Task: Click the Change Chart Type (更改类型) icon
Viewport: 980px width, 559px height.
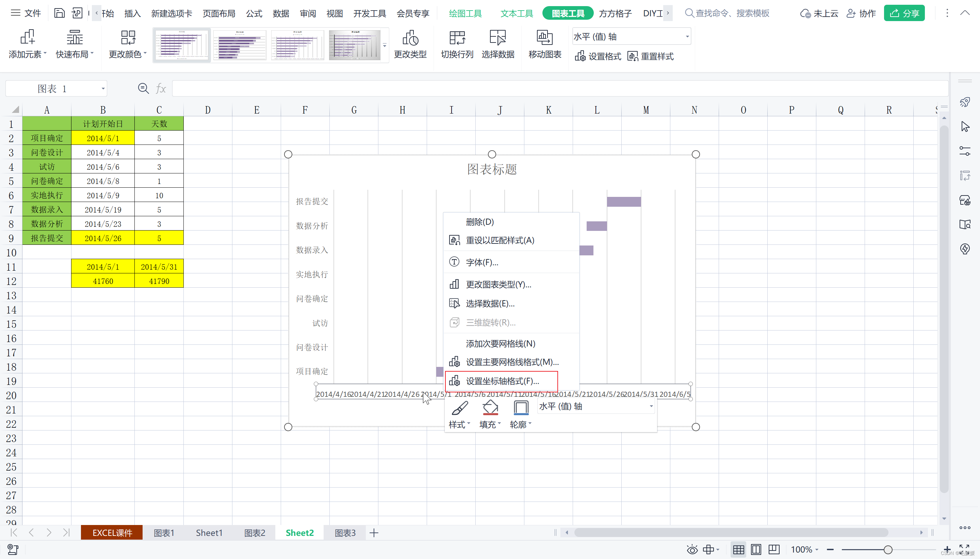Action: pos(410,38)
